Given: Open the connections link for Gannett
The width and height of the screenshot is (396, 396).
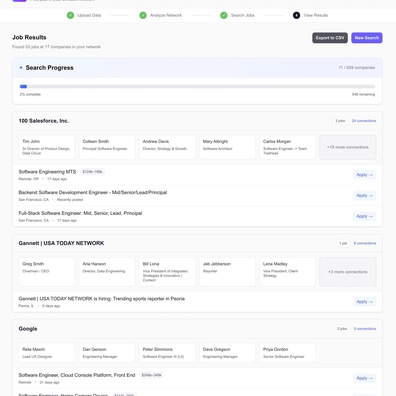Looking at the screenshot, I should click(x=365, y=243).
